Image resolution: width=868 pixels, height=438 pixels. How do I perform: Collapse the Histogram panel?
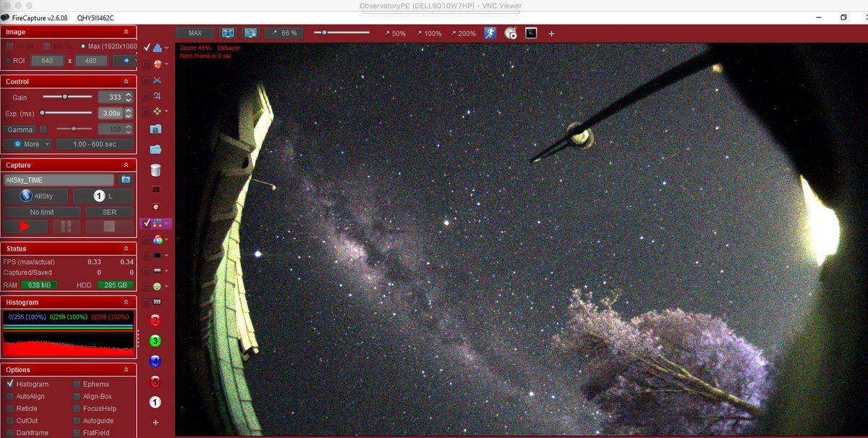[127, 302]
